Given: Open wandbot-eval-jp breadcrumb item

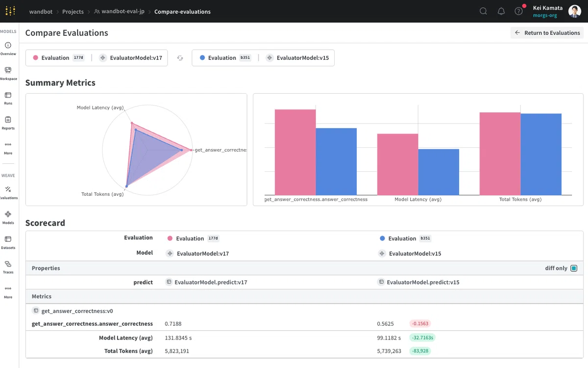Looking at the screenshot, I should (120, 11).
